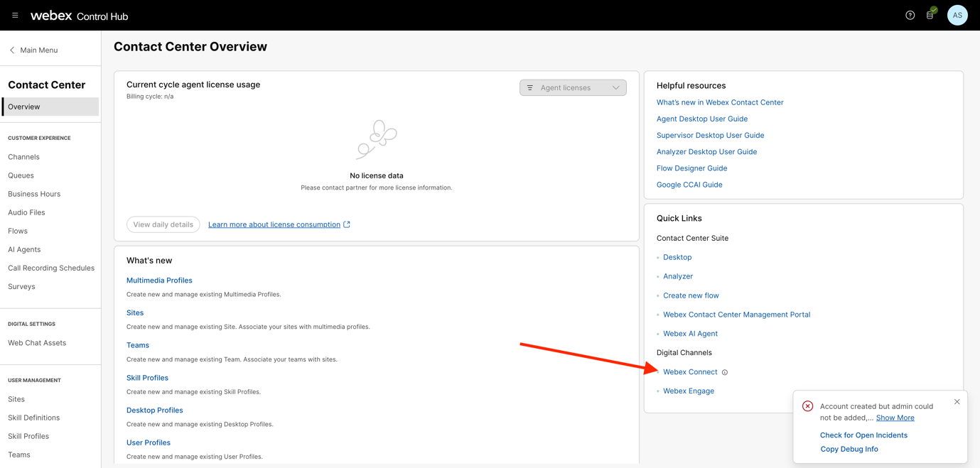Click the info icon beside Webex Connect
The width and height of the screenshot is (980, 468).
tap(725, 372)
